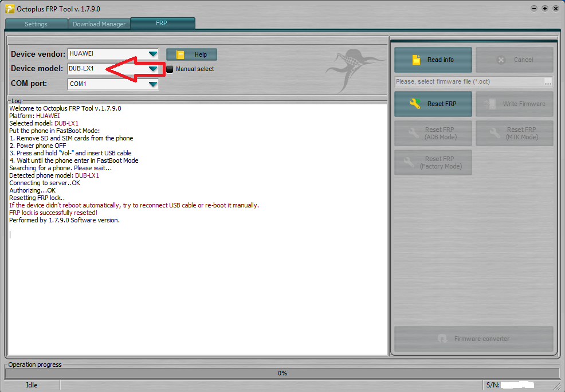565x392 pixels.
Task: Click Reset FRP (Factory Mode) button
Action: click(x=433, y=163)
